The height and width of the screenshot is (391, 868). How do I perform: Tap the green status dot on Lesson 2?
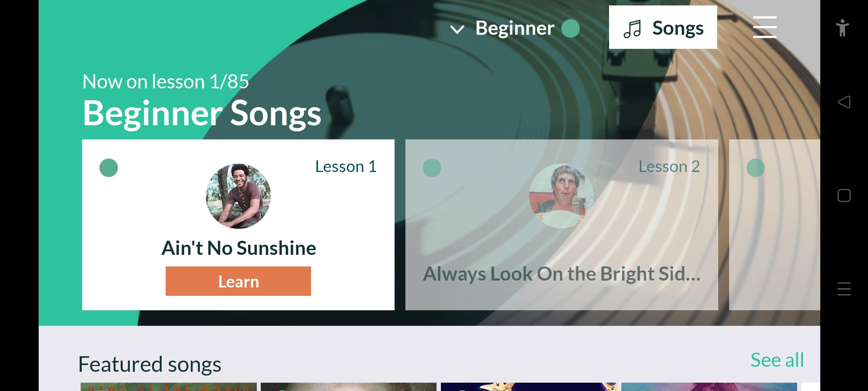432,168
